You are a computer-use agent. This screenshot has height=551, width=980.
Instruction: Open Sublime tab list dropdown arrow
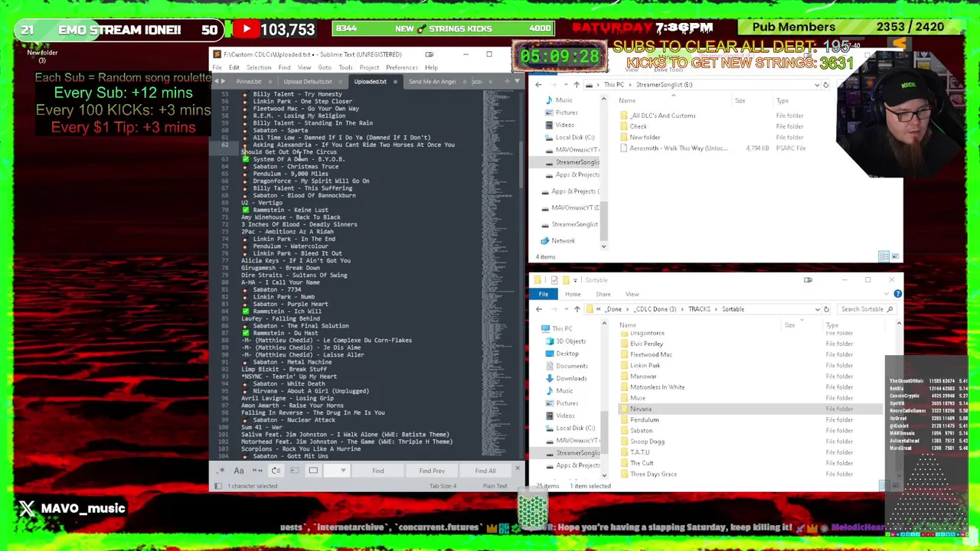(x=517, y=81)
